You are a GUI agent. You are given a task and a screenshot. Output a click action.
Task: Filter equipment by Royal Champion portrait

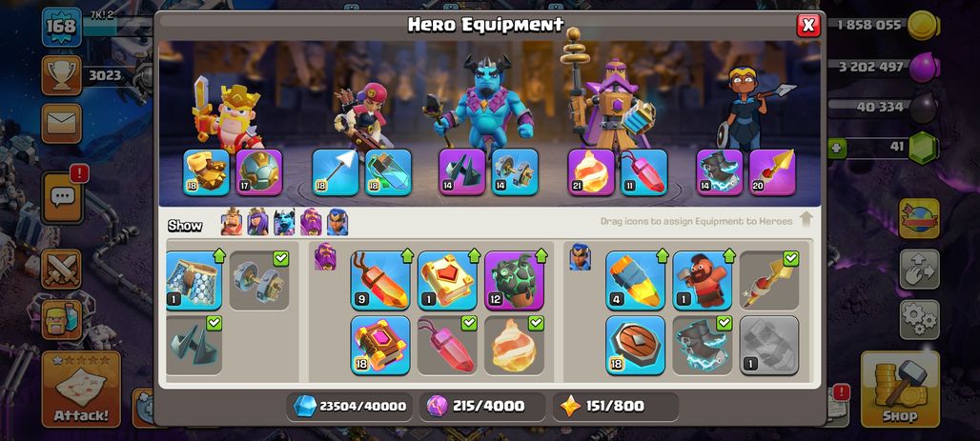(x=337, y=222)
